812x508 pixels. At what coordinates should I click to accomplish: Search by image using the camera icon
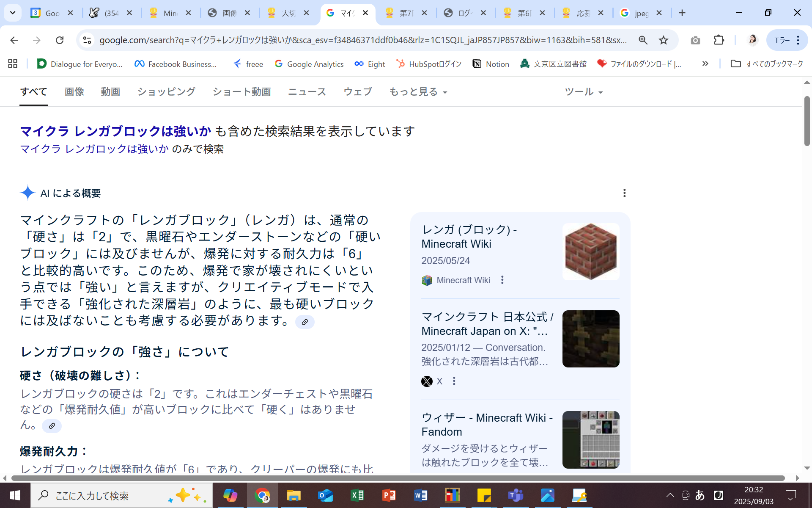point(695,40)
